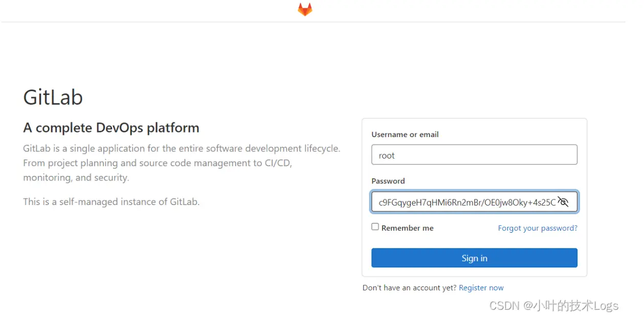Image resolution: width=644 pixels, height=317 pixels.
Task: Focus the Username or email field
Action: (x=474, y=155)
